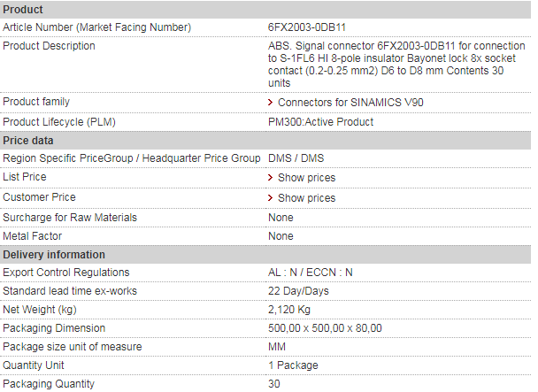Open the Connectors for SINAMICS V90 link
This screenshot has width=538, height=392.
point(350,103)
